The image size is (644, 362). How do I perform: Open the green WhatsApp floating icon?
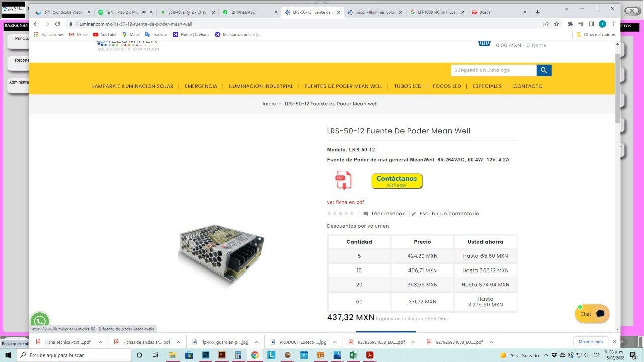pos(39,322)
